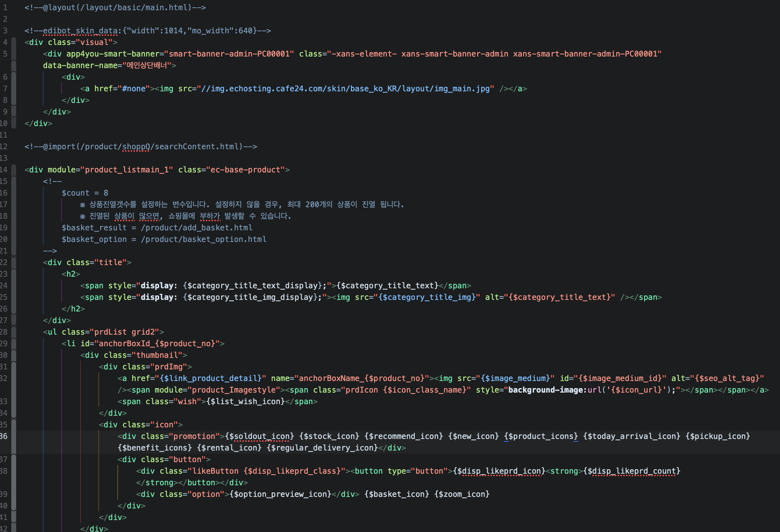Screen dimensions: 780x532
Task: Click the {$zoom_icon} variable on line 39
Action: point(462,494)
